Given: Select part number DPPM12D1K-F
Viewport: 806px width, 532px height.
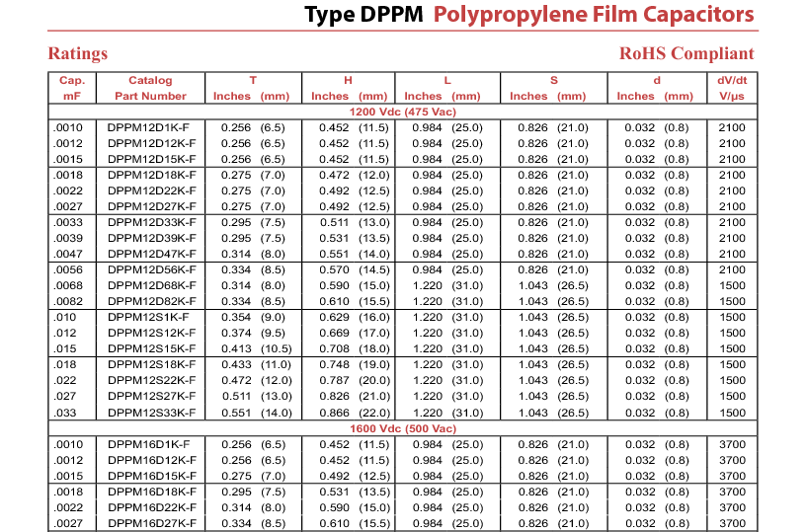Looking at the screenshot, I should tap(148, 127).
